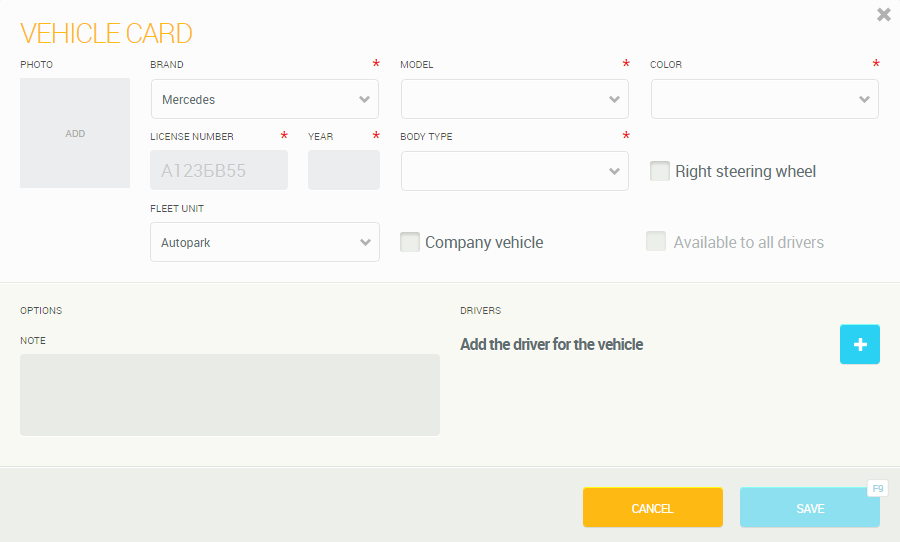Click the 'Add the driver for the vehicle' text
This screenshot has height=542, width=900.
click(551, 344)
